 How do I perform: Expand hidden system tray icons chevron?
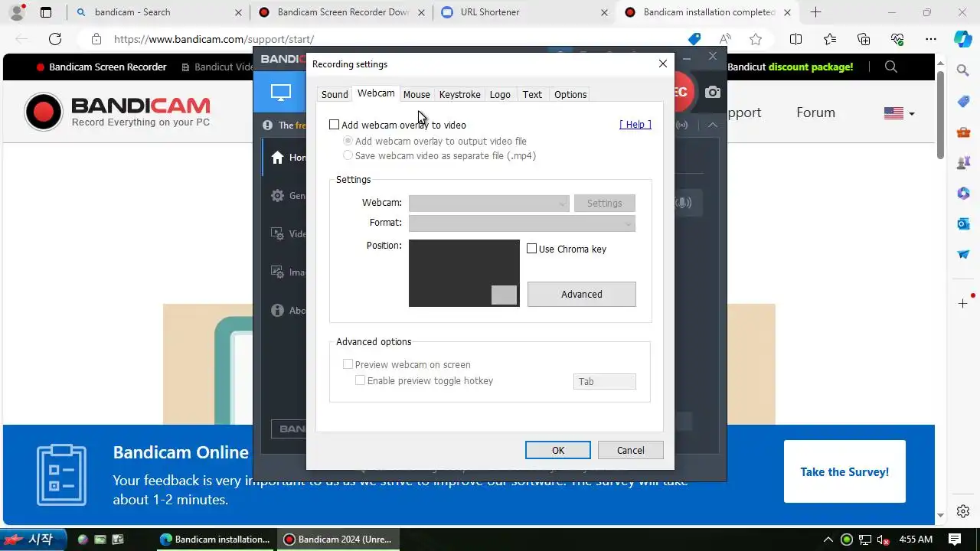pyautogui.click(x=828, y=540)
